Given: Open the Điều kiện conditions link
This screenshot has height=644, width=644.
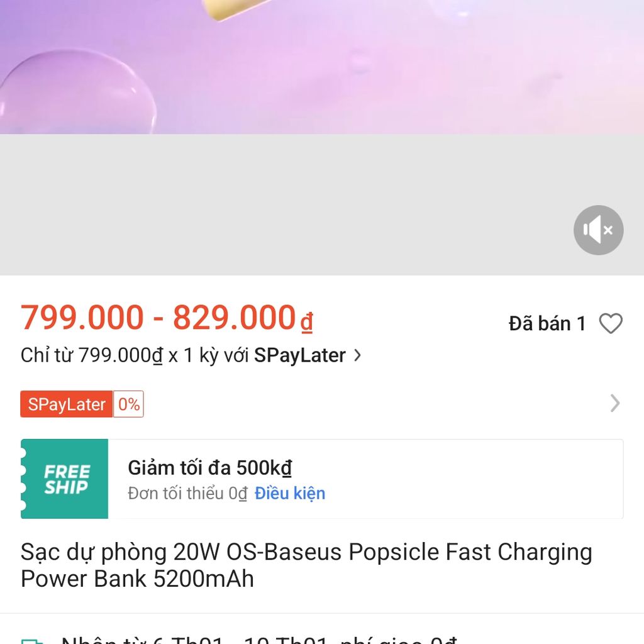Looking at the screenshot, I should 290,493.
